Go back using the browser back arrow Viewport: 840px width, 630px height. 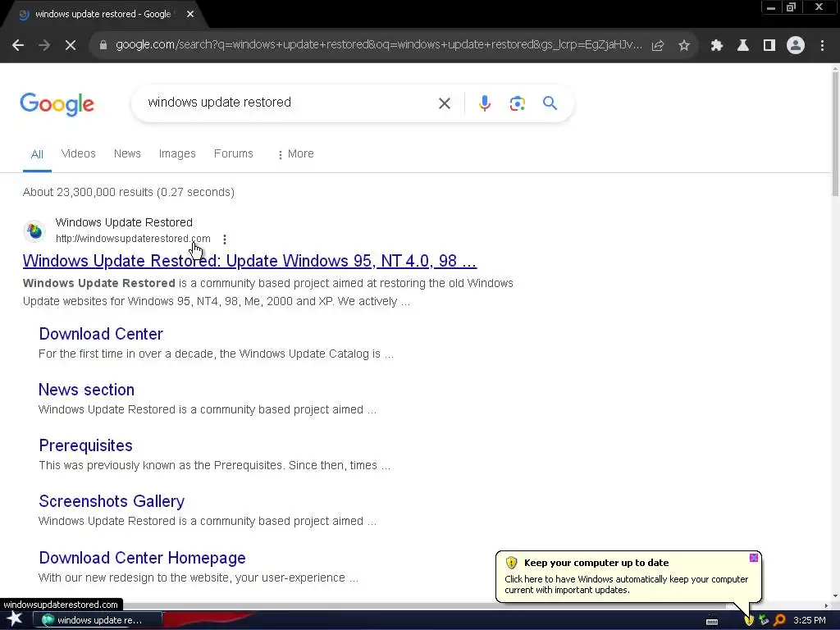coord(18,46)
